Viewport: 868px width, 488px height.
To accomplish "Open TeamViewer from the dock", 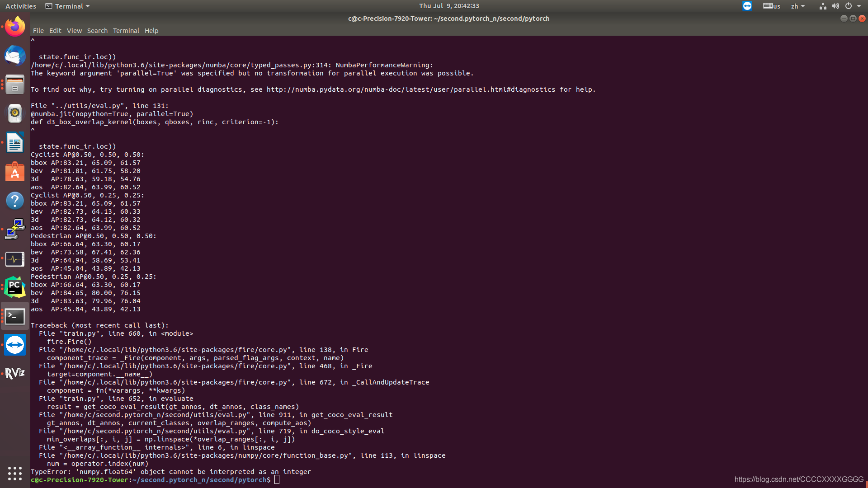I will pyautogui.click(x=15, y=345).
